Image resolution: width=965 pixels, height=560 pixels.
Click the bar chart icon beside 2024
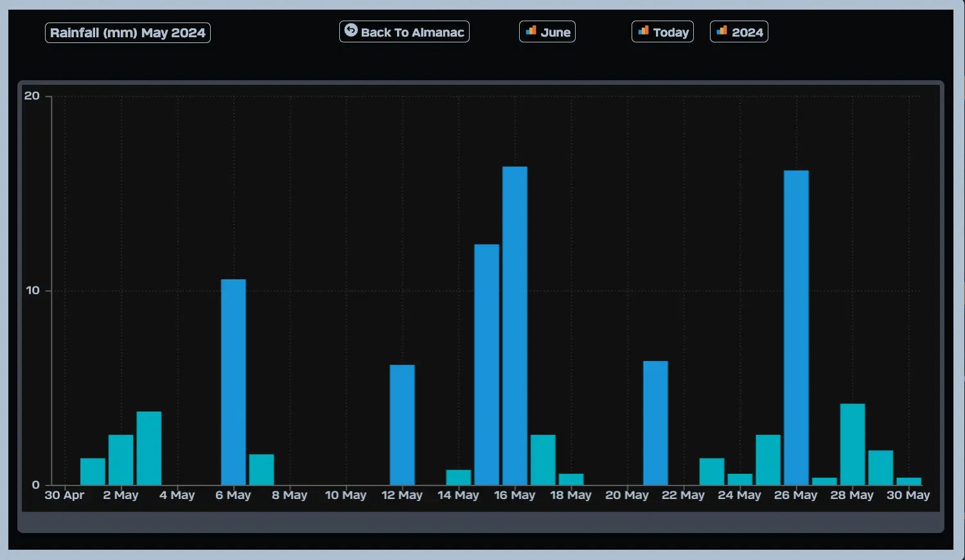722,31
